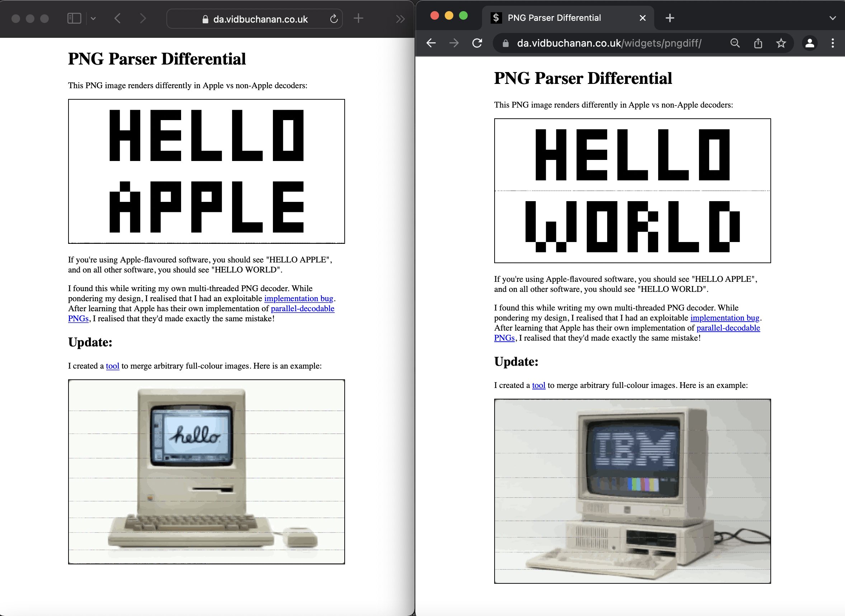The width and height of the screenshot is (845, 616).
Task: Open the 'implementation bug' link in Safari
Action: tap(299, 298)
